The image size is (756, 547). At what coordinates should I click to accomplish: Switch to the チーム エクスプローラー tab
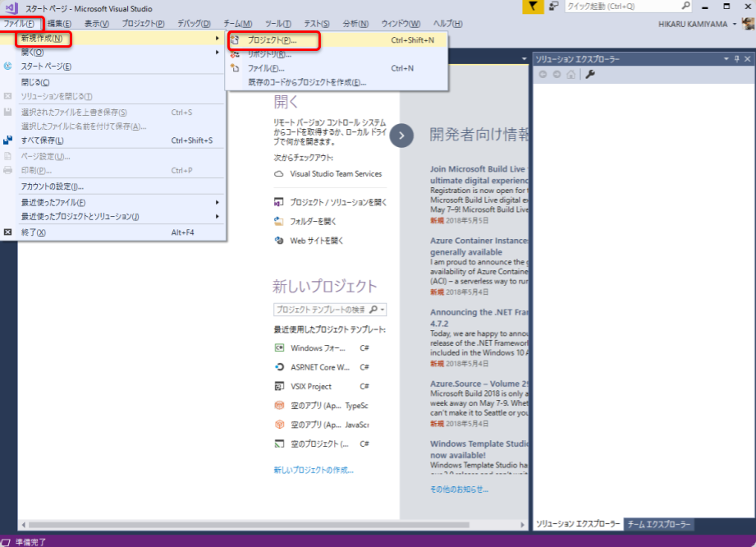(658, 524)
